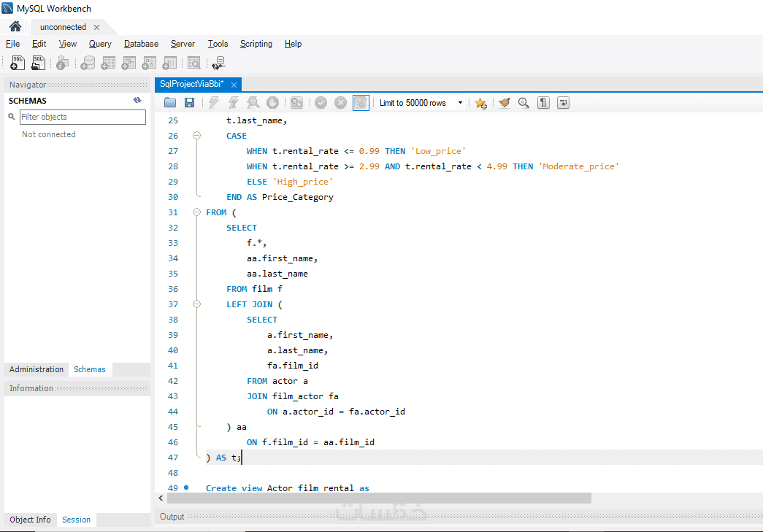Screen dimensions: 763x532
Task: Beautify the SQL script broom icon
Action: (504, 103)
